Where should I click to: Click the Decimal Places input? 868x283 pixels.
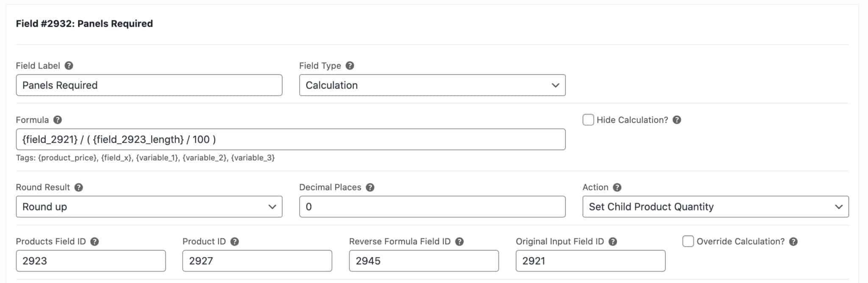coord(432,207)
